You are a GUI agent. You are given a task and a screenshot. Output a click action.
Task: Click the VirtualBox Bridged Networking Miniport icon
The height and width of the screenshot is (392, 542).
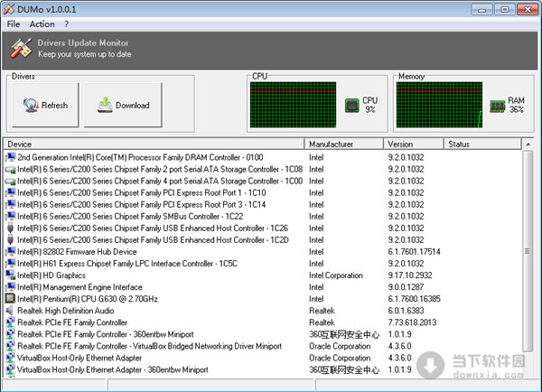click(x=11, y=346)
